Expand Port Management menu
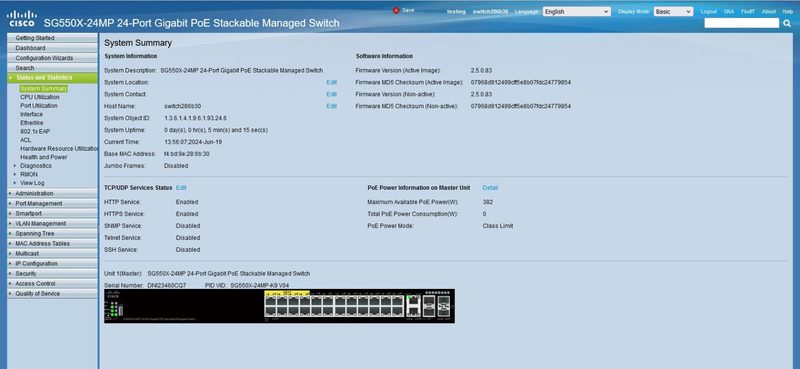This screenshot has width=800, height=369. click(52, 204)
